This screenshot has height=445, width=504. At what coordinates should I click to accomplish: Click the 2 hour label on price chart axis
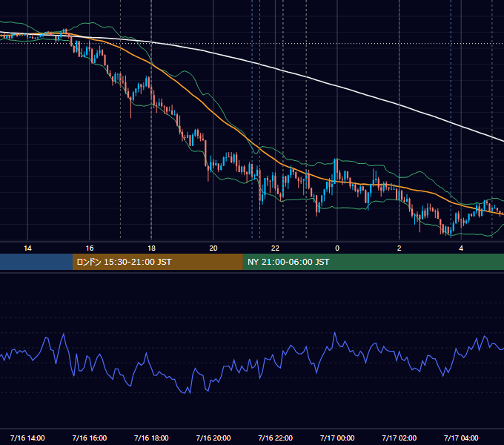click(399, 248)
